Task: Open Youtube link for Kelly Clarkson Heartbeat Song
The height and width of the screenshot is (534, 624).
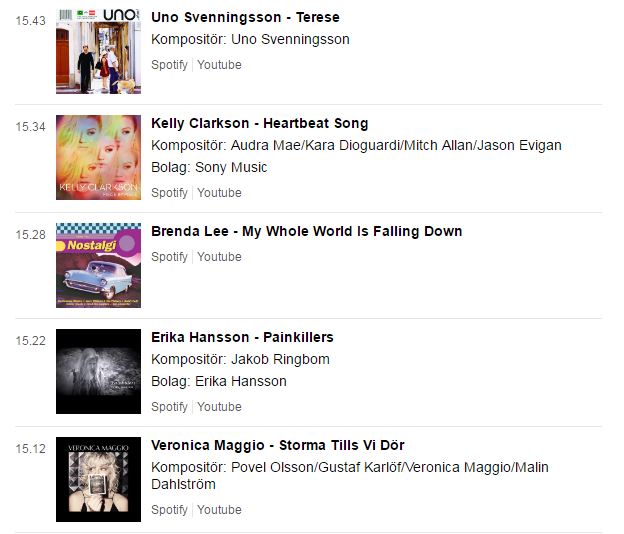Action: [219, 193]
